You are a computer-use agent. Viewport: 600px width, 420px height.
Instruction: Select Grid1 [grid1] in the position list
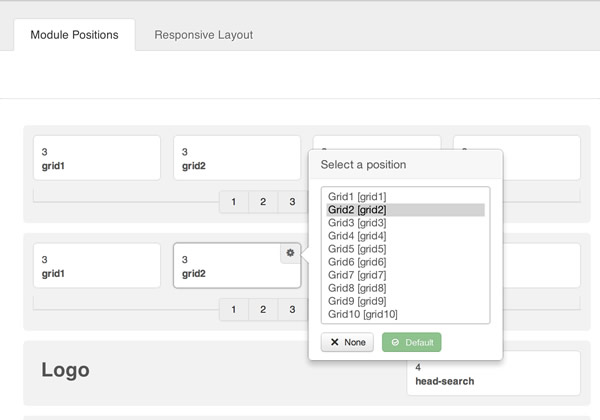357,197
